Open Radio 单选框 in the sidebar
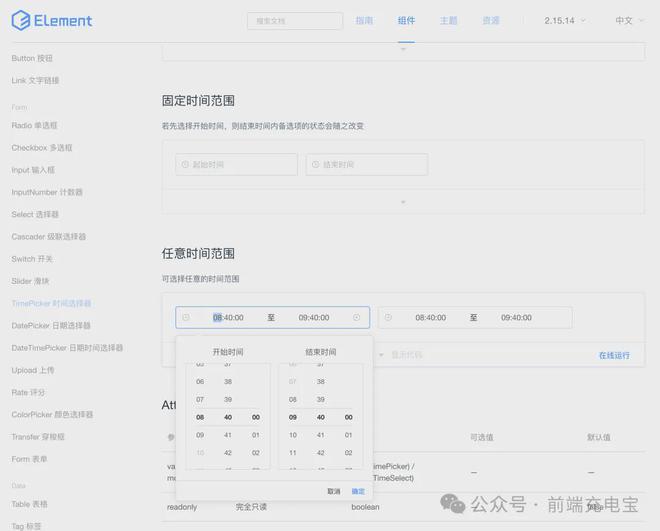Viewport: 660px width, 531px height. coord(34,125)
